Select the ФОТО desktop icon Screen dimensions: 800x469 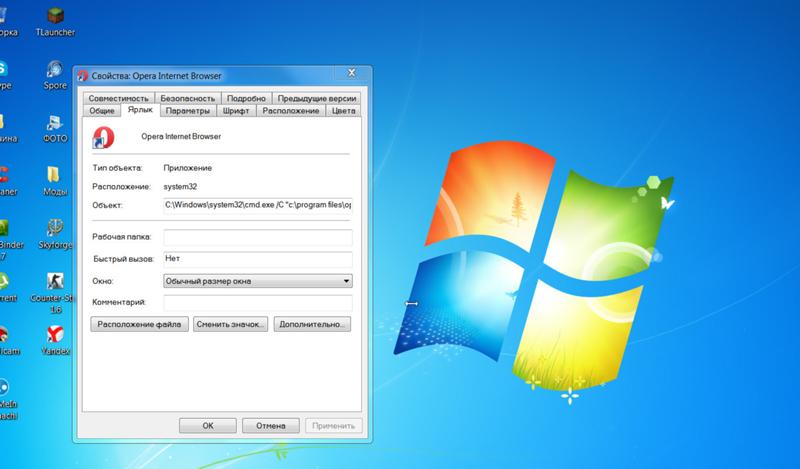[x=55, y=129]
